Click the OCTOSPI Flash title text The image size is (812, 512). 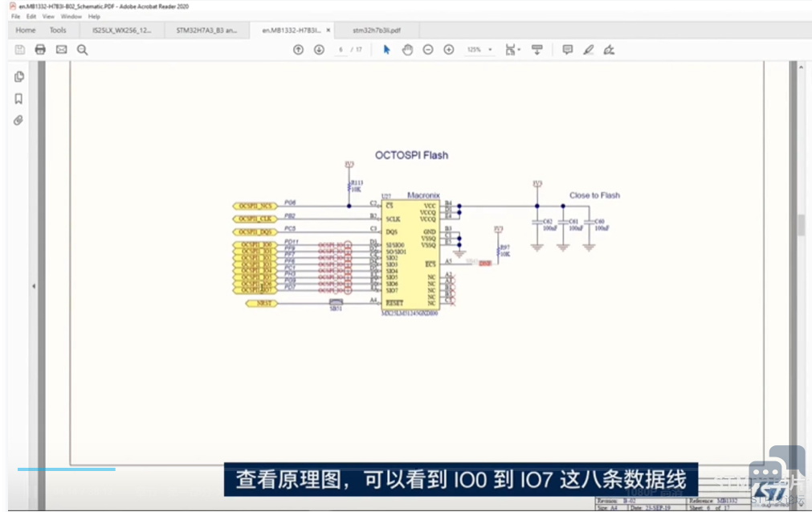coord(411,155)
